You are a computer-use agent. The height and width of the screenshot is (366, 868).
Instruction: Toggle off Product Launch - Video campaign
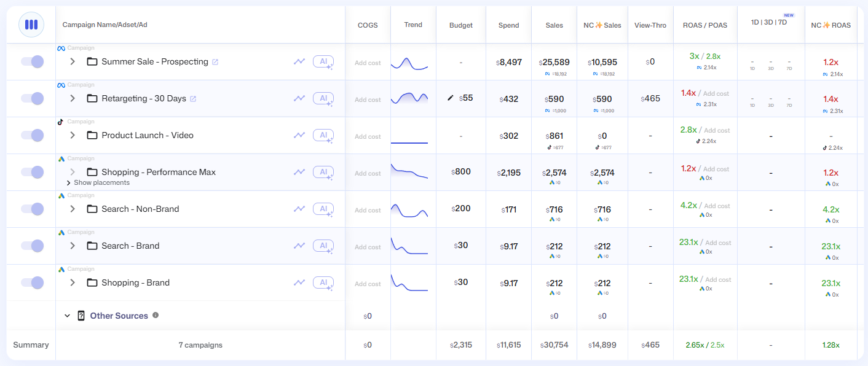click(32, 135)
